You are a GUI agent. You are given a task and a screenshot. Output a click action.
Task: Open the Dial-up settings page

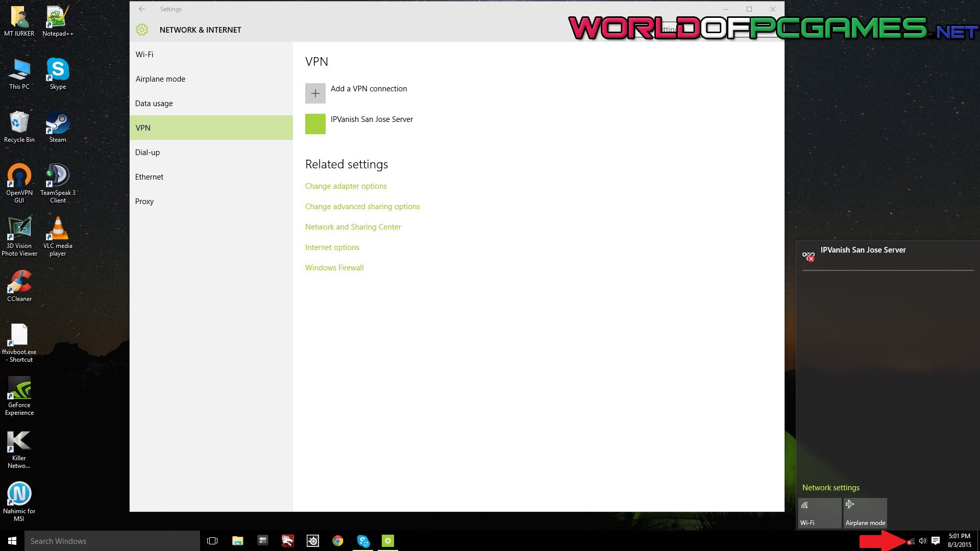click(211, 153)
